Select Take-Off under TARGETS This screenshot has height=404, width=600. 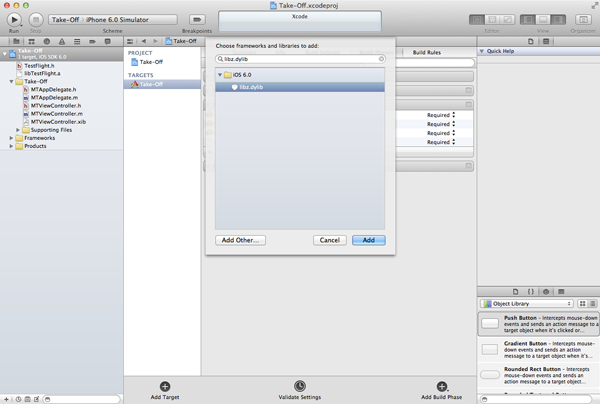162,84
